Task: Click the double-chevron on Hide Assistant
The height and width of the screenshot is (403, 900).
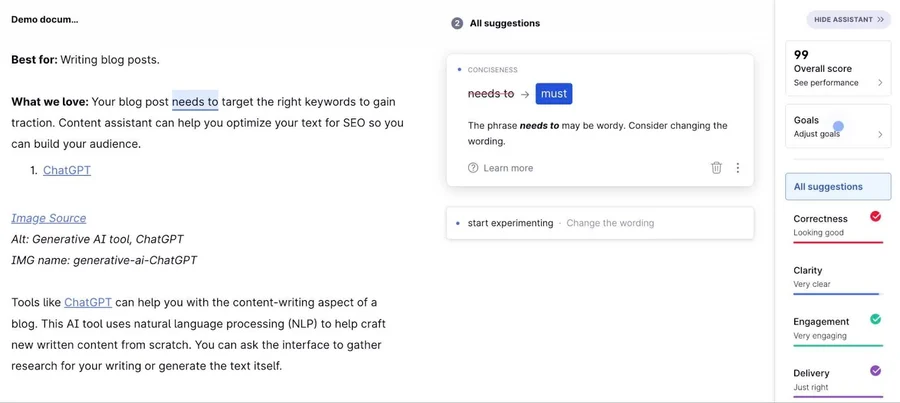Action: (880, 20)
